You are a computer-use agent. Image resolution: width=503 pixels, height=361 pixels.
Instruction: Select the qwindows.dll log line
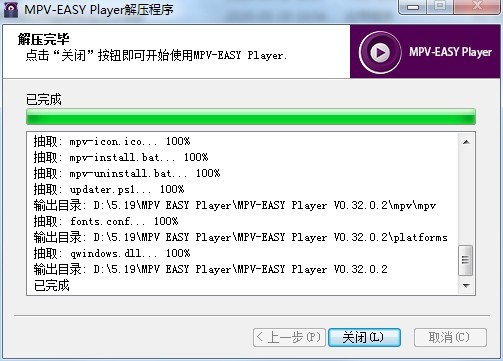point(112,253)
